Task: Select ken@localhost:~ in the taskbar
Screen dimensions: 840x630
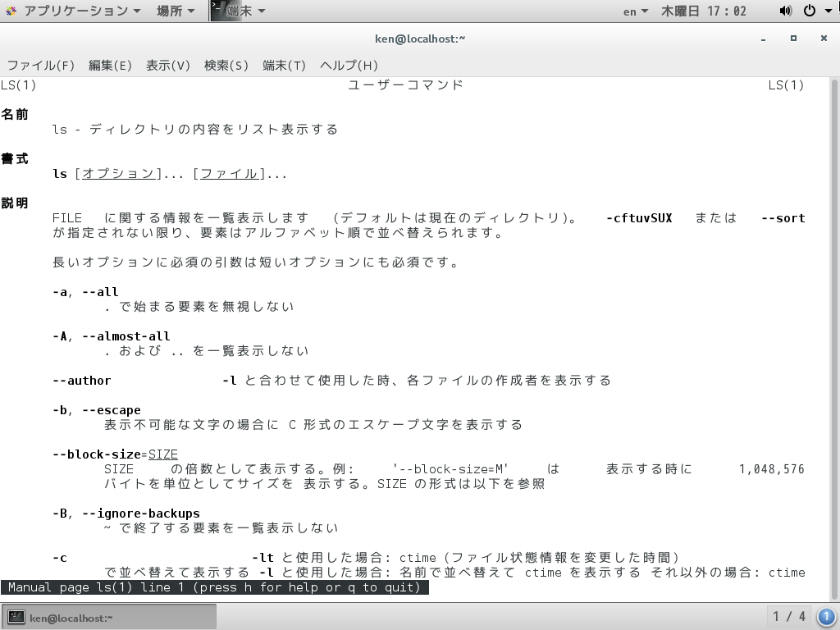Action: click(109, 617)
